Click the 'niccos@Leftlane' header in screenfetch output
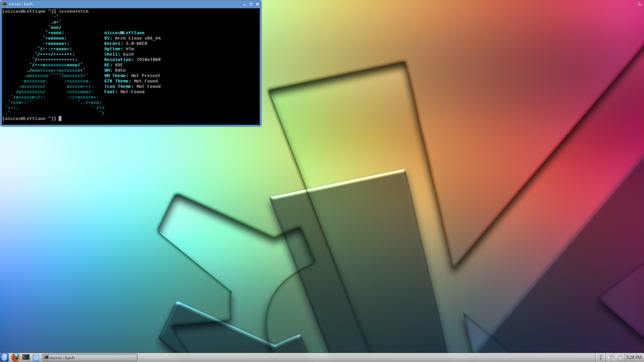The height and width of the screenshot is (362, 644). click(x=125, y=33)
